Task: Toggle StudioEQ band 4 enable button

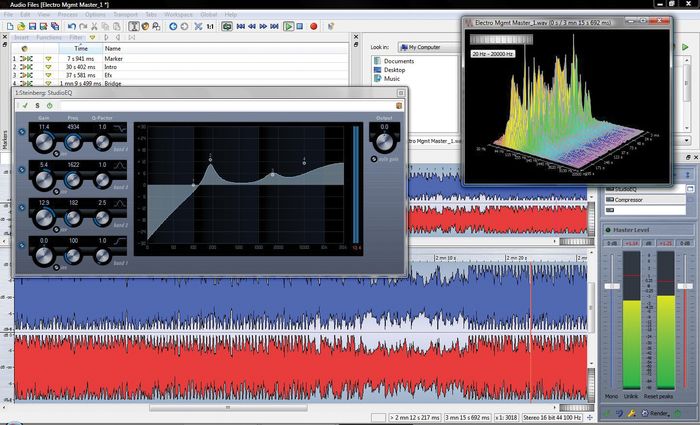Action: click(22, 132)
